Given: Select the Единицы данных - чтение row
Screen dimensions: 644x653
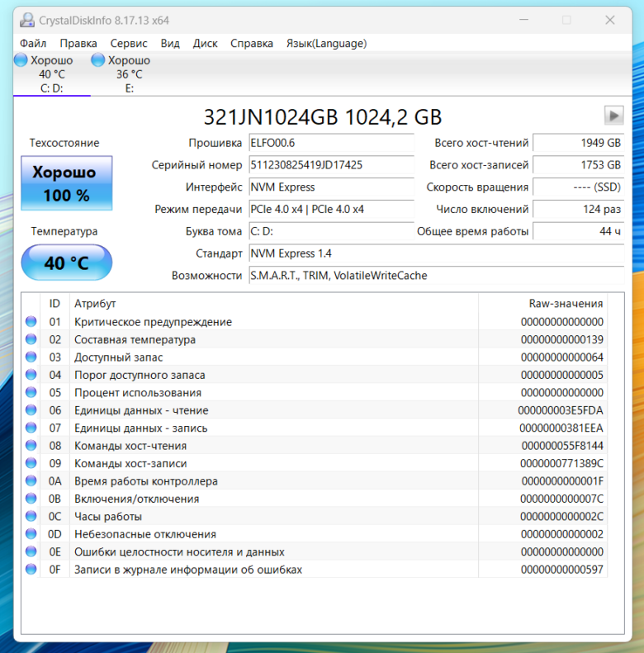Looking at the screenshot, I should click(x=315, y=410).
